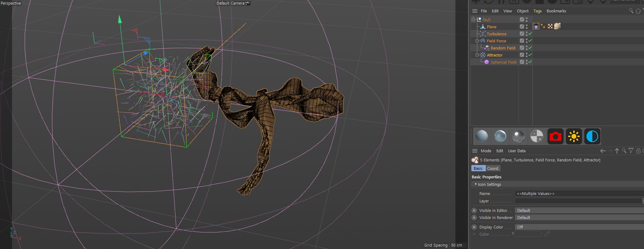644x249 pixels.
Task: Open the Visible in Editor dropdown
Action: 579,211
